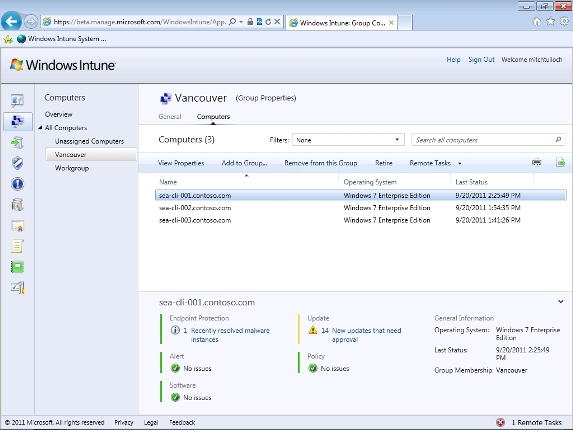Open the Policy workspace icon
573x430 pixels.
click(17, 246)
